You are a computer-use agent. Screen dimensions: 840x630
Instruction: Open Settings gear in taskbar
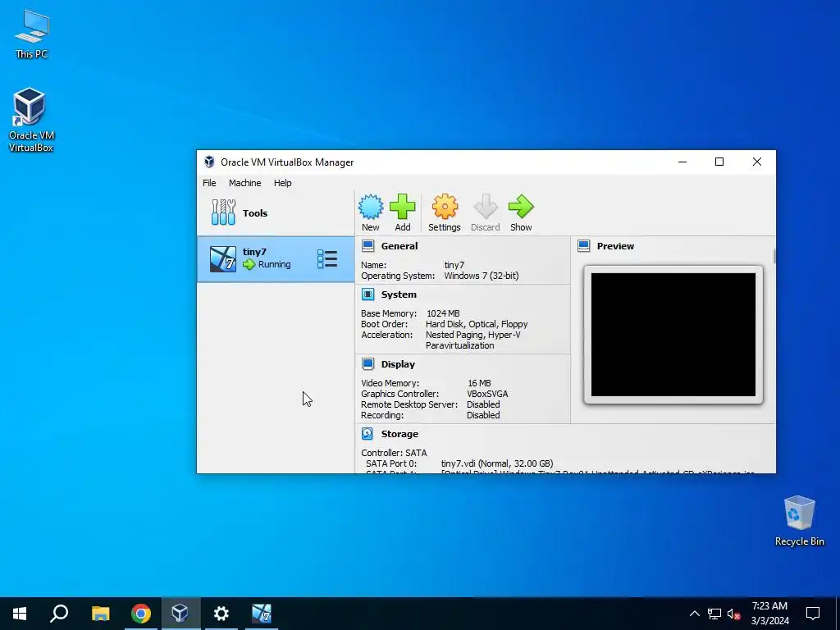coord(221,614)
